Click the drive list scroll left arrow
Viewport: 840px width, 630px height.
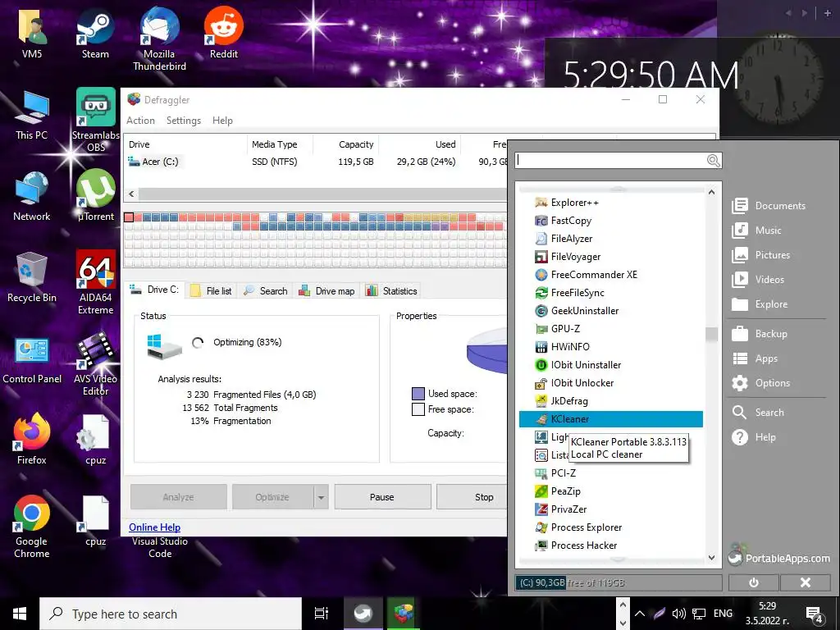point(131,194)
